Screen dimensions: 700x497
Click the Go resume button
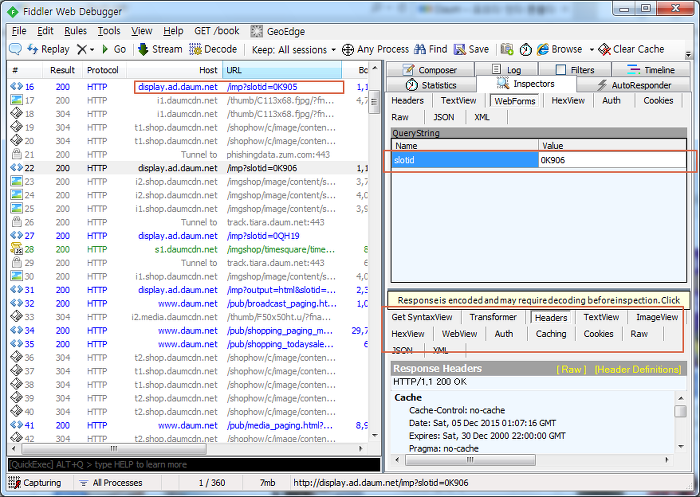coord(114,49)
